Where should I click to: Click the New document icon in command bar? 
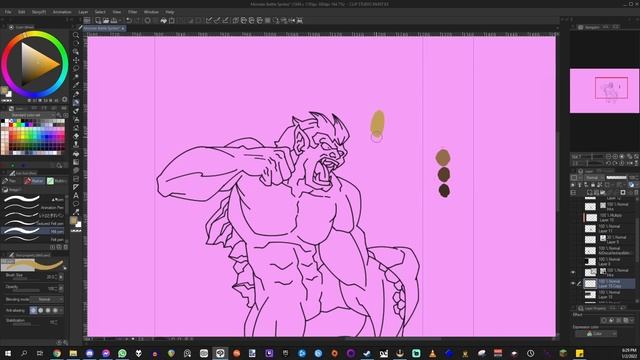click(x=98, y=20)
